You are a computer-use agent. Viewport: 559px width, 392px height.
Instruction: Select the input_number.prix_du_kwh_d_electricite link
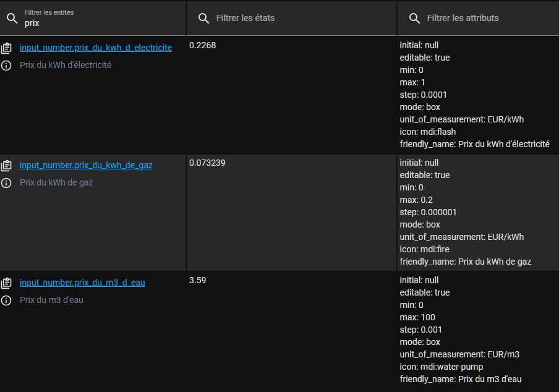point(96,48)
